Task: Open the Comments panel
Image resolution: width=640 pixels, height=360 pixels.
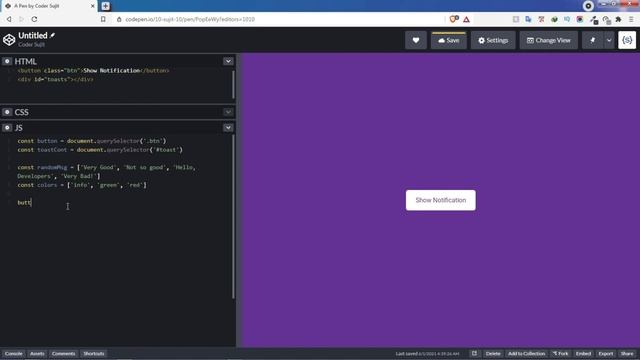Action: point(64,353)
